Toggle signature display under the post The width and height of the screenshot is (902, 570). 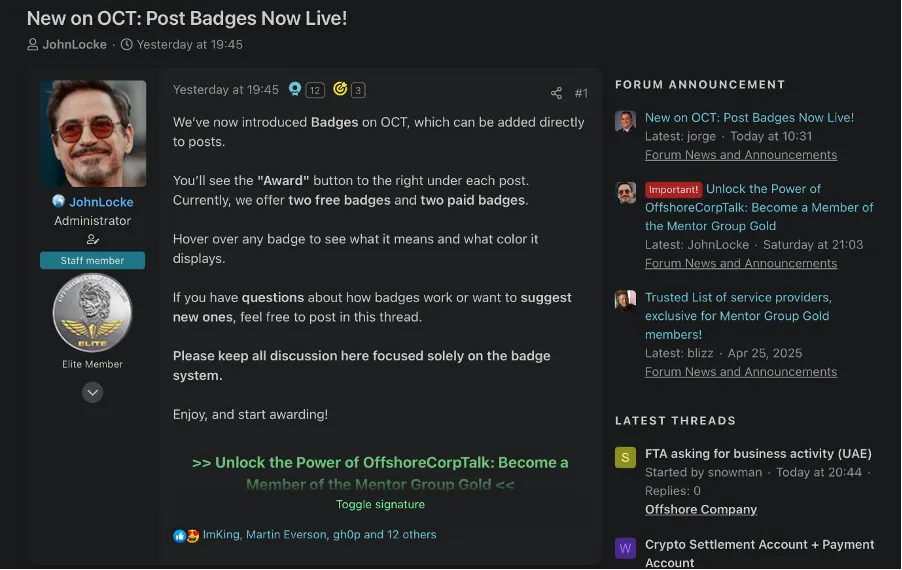(x=380, y=504)
